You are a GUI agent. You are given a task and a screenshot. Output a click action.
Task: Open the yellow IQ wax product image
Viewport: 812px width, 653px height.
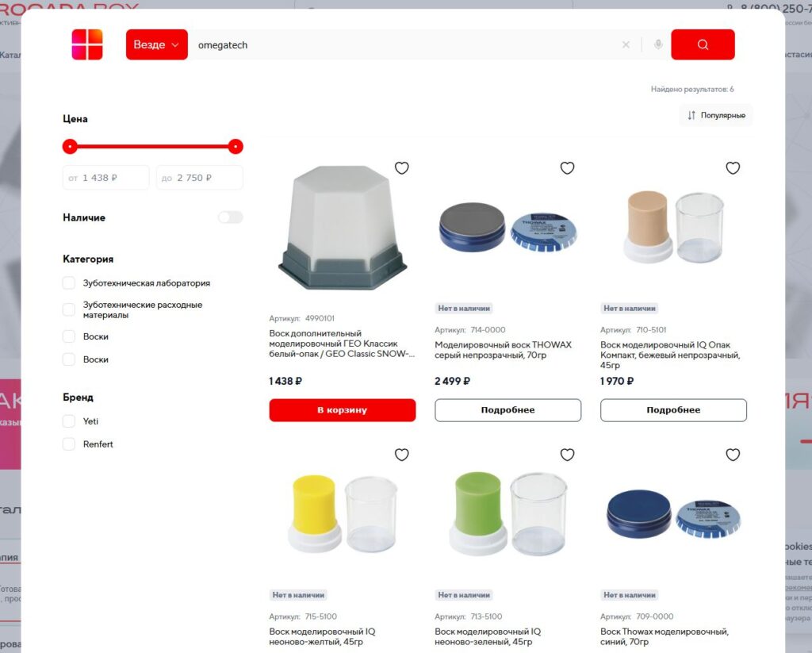(x=343, y=513)
